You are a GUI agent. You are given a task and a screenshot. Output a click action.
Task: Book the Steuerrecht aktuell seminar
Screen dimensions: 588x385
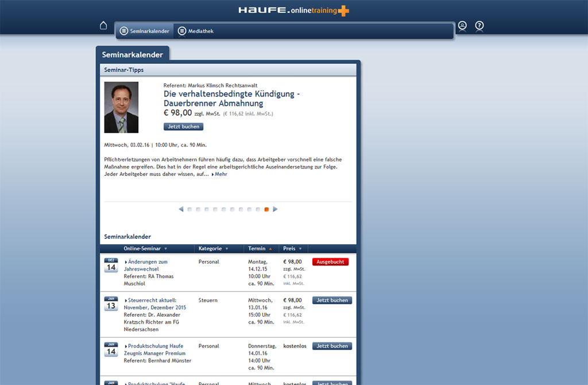pos(332,300)
